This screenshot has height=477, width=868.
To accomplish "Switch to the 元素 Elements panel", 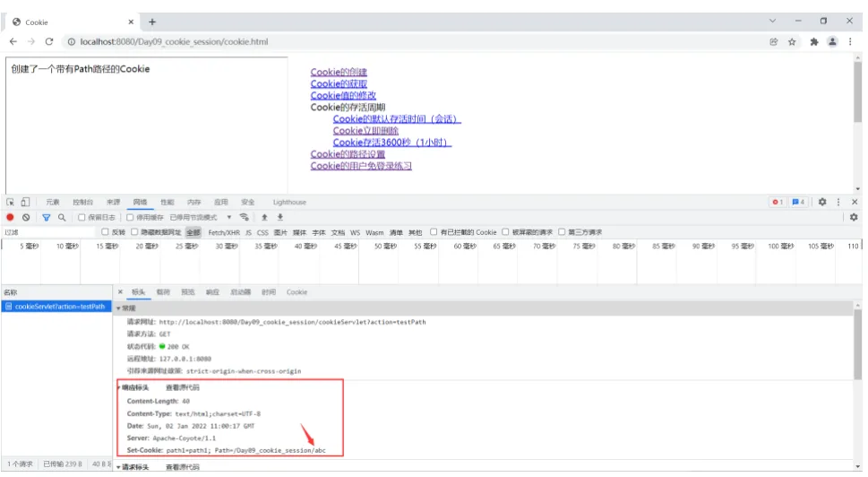I will click(53, 203).
